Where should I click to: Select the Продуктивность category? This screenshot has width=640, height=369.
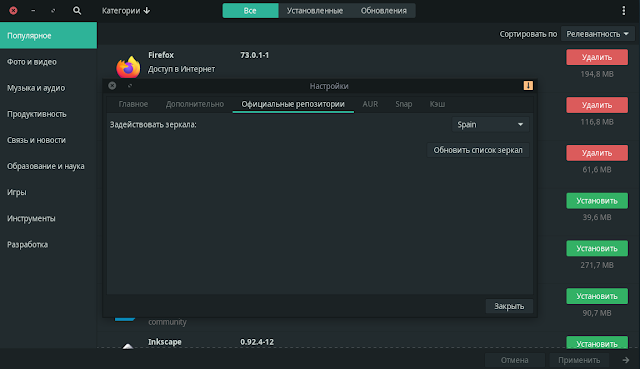pyautogui.click(x=48, y=114)
